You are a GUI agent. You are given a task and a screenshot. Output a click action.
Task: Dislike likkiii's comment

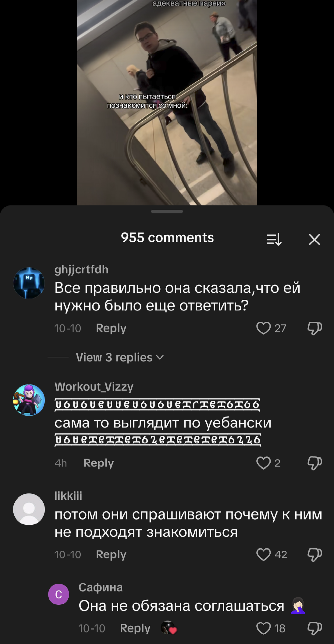point(314,554)
